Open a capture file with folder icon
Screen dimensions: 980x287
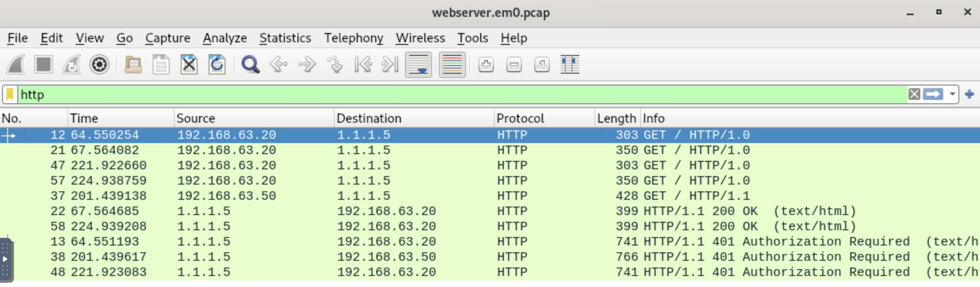pos(133,65)
